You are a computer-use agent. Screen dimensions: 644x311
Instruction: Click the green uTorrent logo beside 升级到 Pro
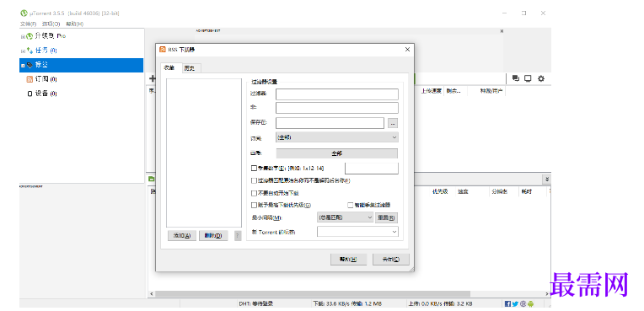[x=30, y=36]
